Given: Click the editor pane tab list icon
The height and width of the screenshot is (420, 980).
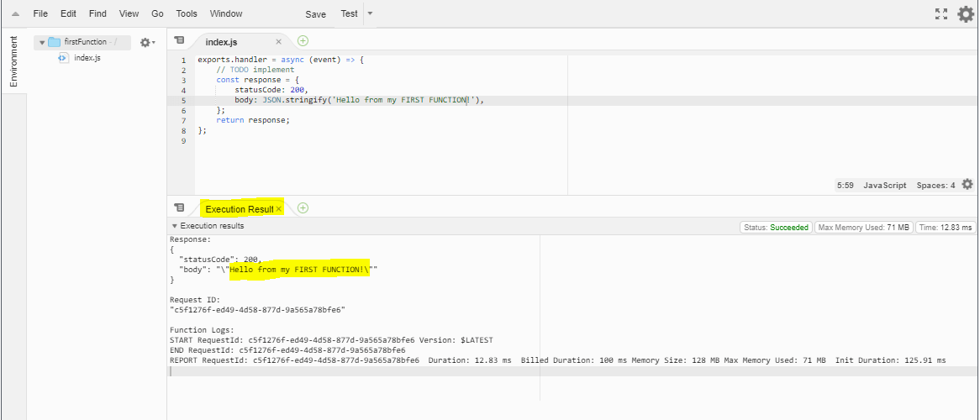Looking at the screenshot, I should tap(179, 40).
